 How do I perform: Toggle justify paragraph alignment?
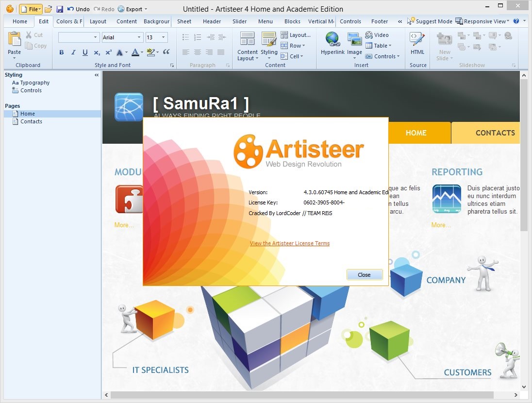(x=221, y=52)
